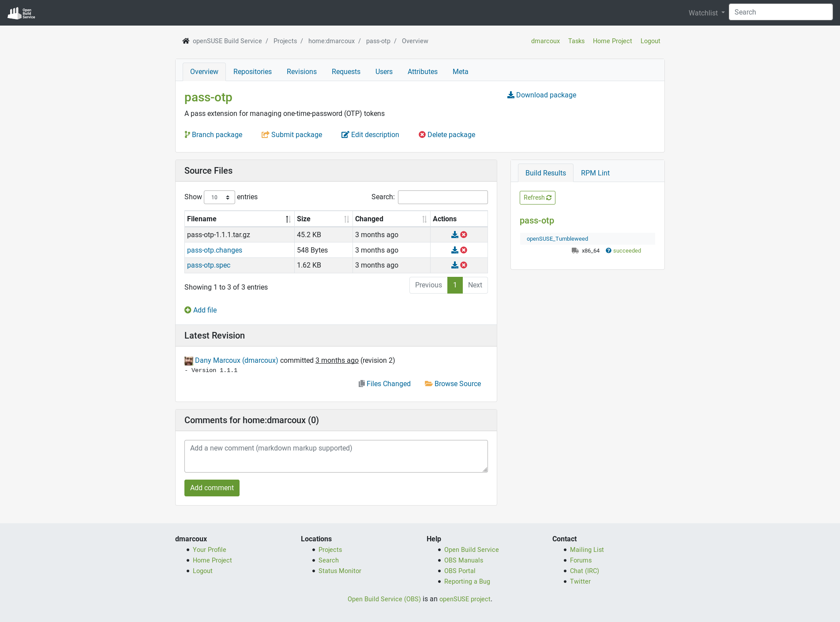
Task: Open home:dmarcoux breadcrumb link
Action: point(331,41)
